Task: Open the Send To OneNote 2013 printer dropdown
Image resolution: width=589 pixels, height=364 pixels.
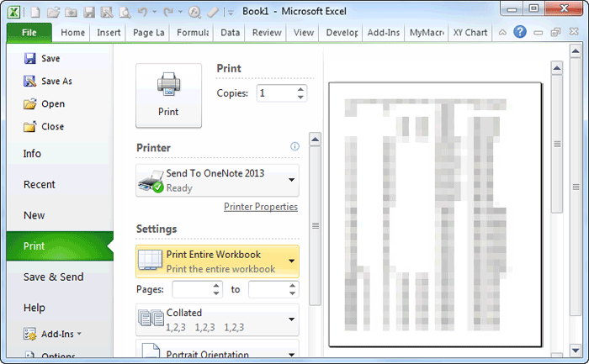Action: click(x=291, y=180)
